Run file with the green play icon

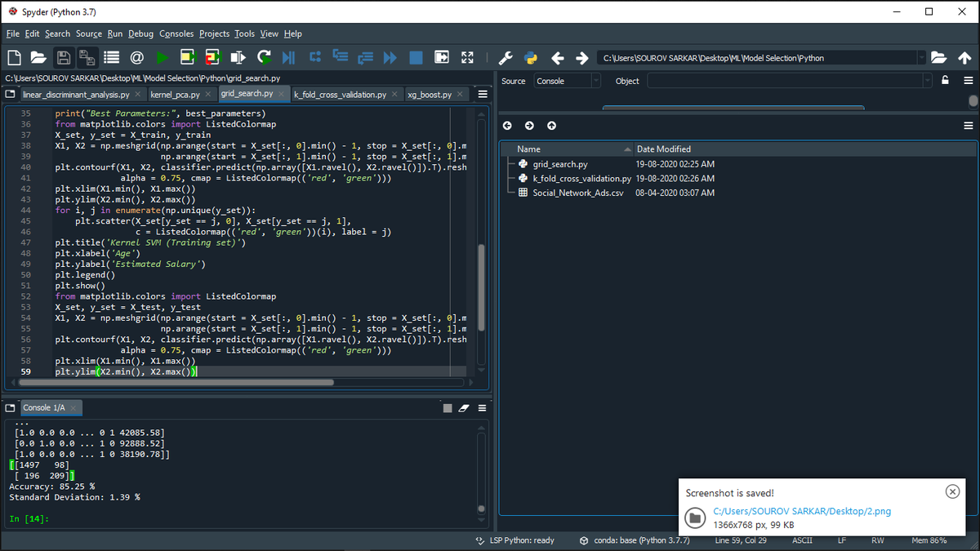162,58
